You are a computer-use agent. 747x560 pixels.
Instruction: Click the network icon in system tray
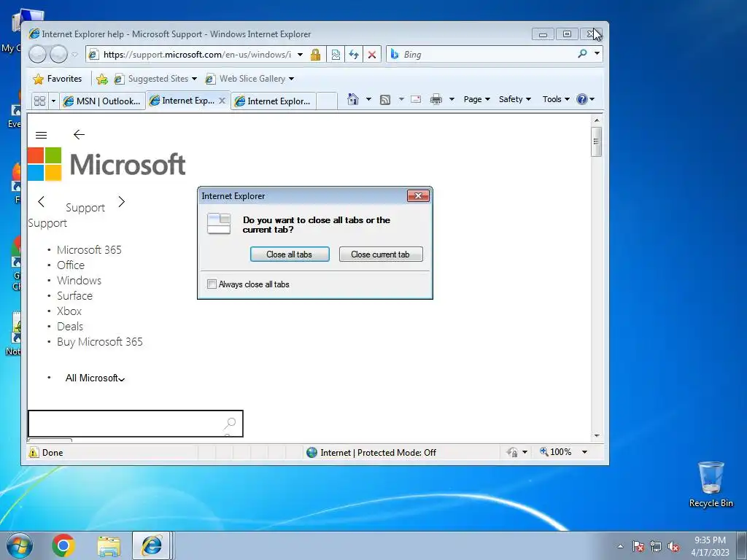coord(656,547)
